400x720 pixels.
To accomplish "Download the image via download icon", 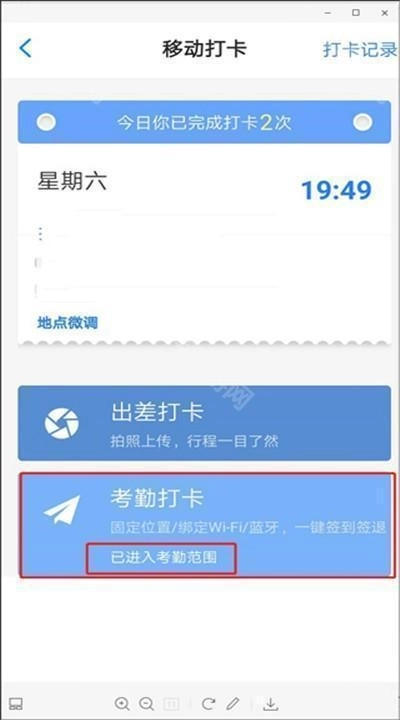I will tap(271, 703).
